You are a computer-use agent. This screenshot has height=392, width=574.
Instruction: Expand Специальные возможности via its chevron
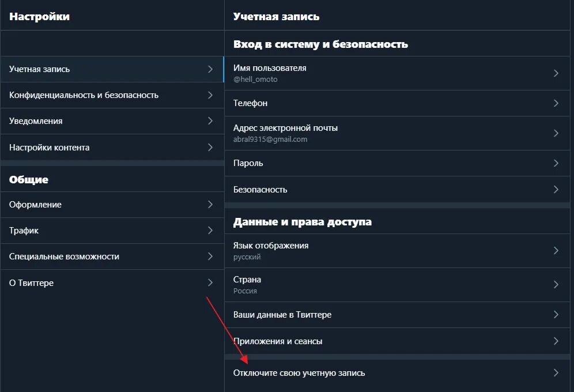pos(210,256)
